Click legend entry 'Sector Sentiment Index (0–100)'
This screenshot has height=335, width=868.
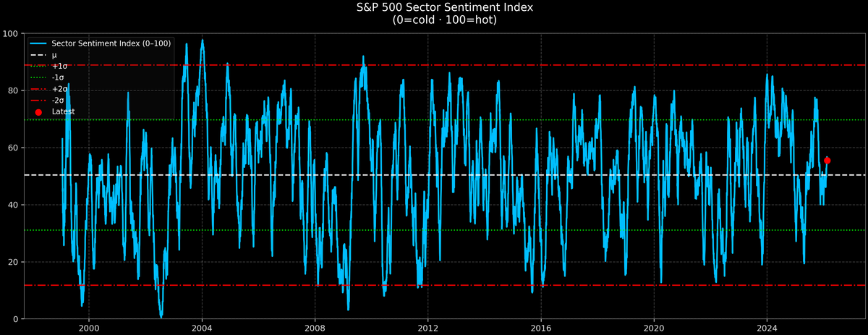click(101, 43)
